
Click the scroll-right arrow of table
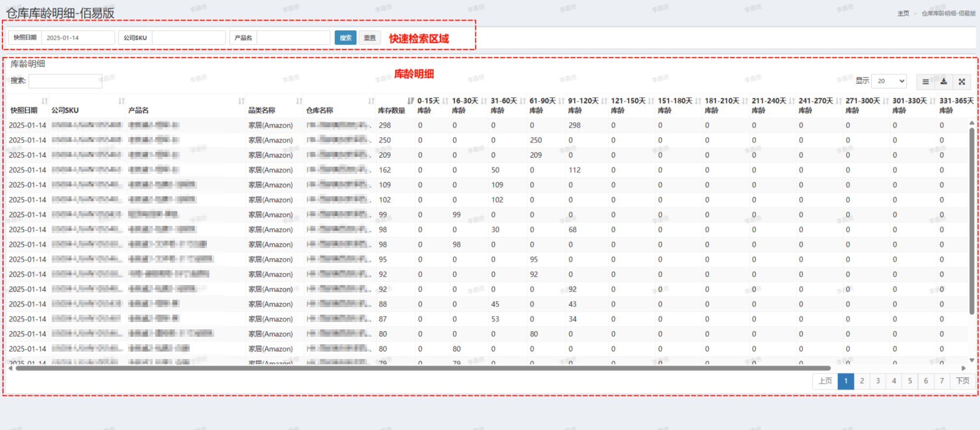pos(964,368)
